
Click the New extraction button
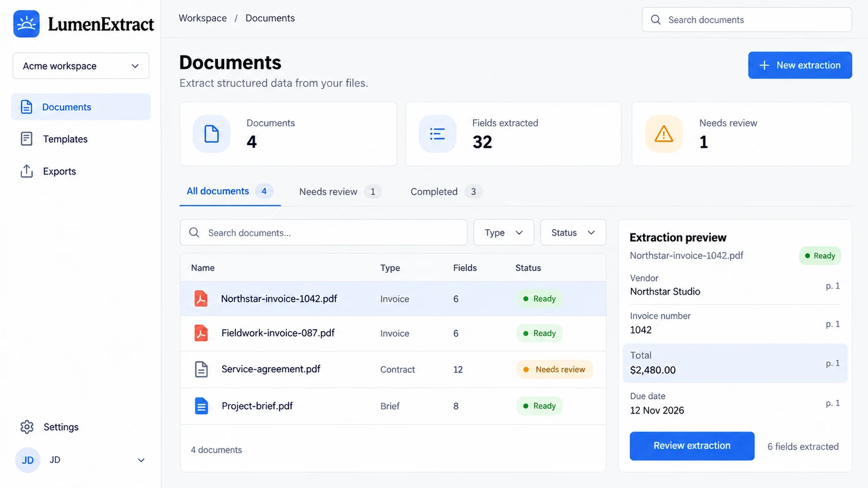tap(800, 66)
